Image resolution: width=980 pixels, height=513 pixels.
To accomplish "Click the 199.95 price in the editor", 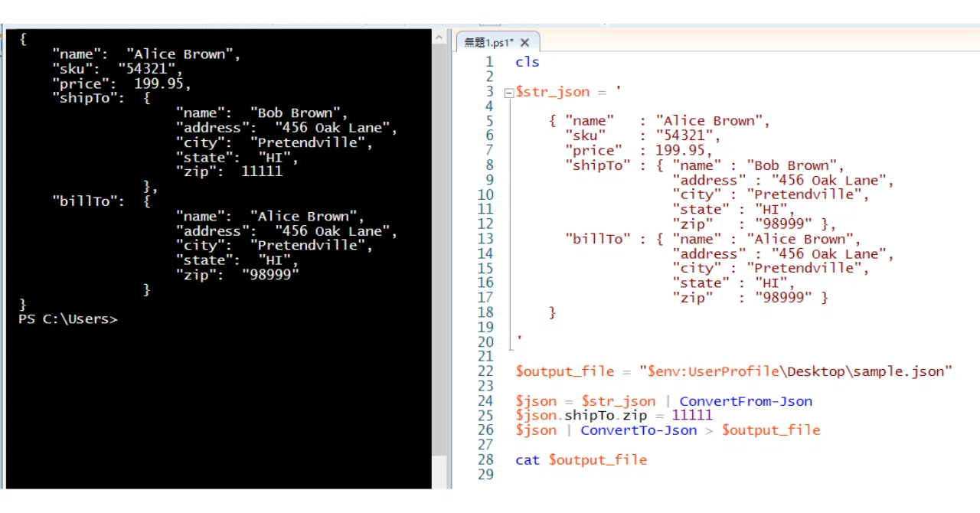I will (680, 150).
